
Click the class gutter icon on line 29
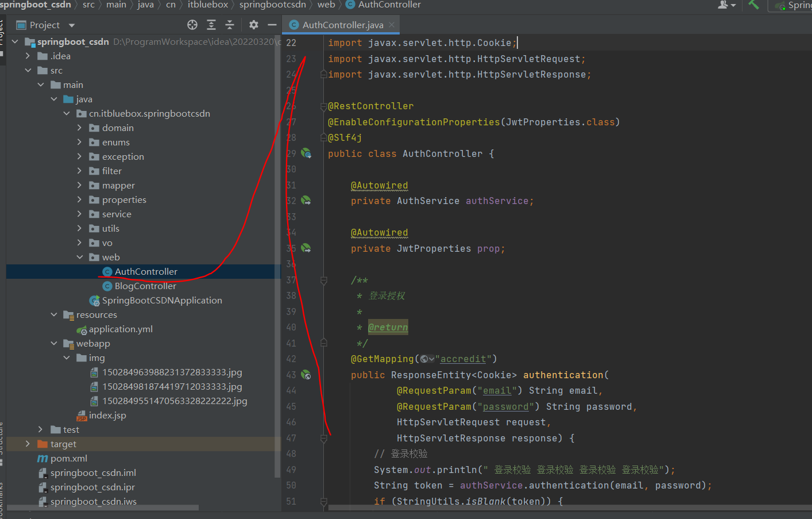(306, 153)
